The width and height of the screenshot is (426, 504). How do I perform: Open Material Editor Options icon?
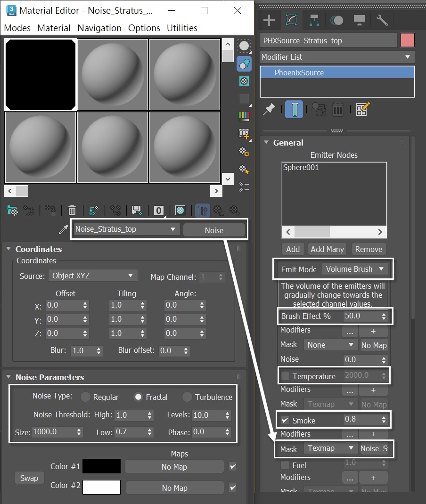click(244, 151)
